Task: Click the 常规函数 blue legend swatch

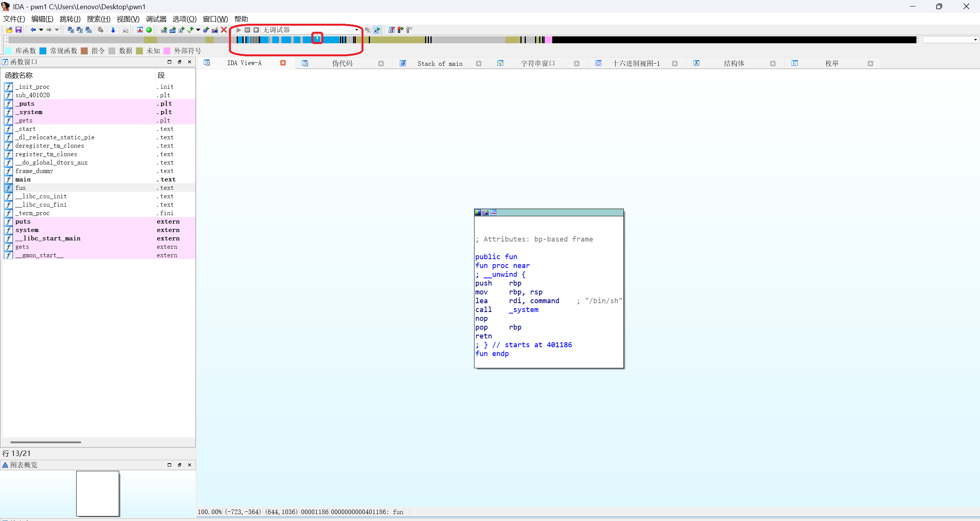Action: 43,51
